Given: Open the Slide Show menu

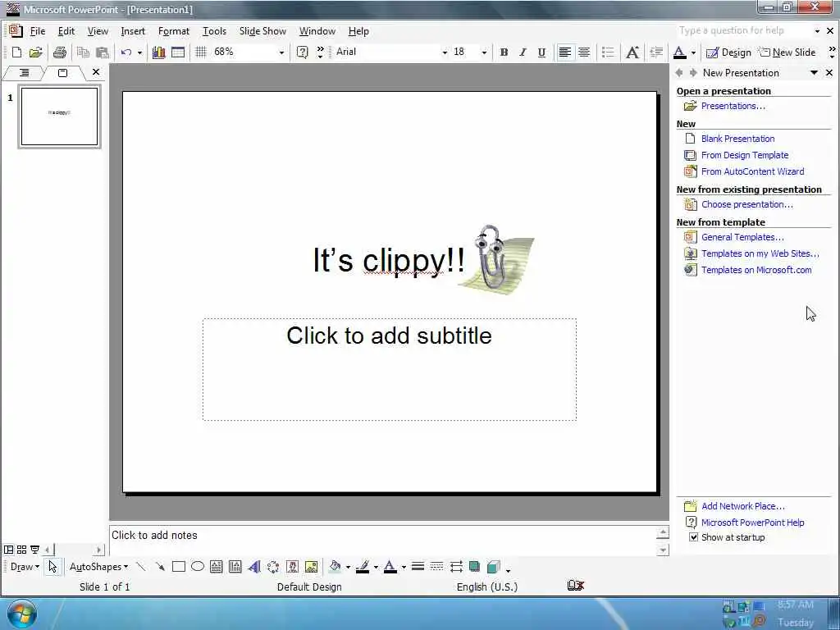Looking at the screenshot, I should pyautogui.click(x=262, y=31).
